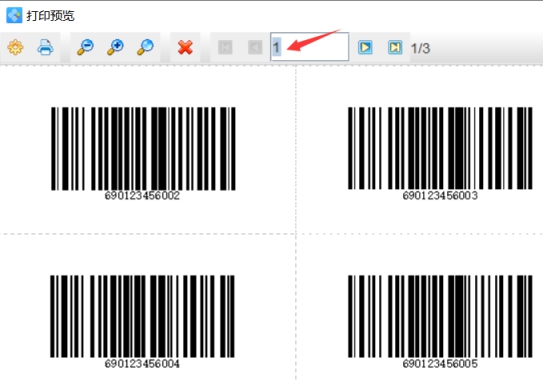The width and height of the screenshot is (544, 382).
Task: Open print settings gear icon
Action: tap(15, 47)
